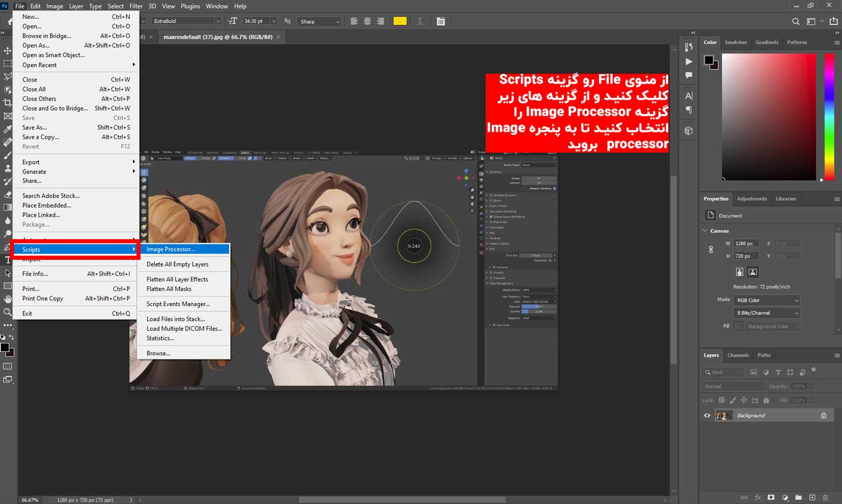Click the Share icon in top right
The height and width of the screenshot is (504, 842).
click(x=833, y=21)
